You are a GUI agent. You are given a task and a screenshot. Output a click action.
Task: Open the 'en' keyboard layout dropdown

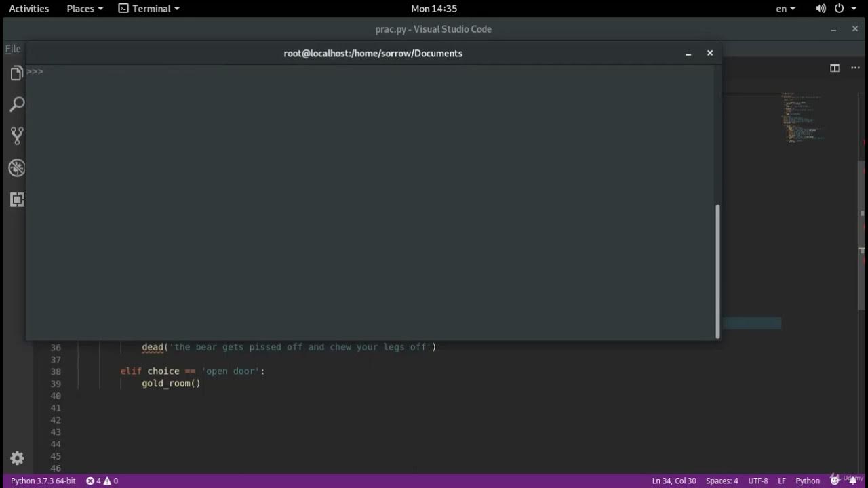[x=786, y=8]
